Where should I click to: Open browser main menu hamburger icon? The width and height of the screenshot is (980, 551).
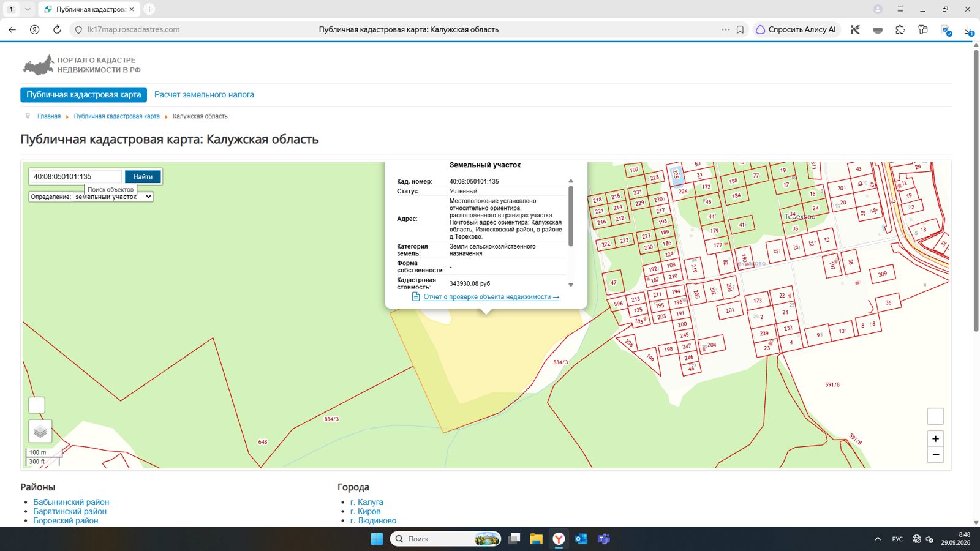[x=900, y=9]
